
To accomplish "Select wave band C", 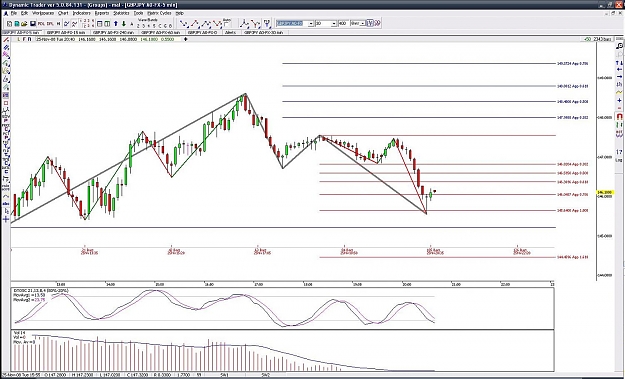I will pyautogui.click(x=159, y=26).
